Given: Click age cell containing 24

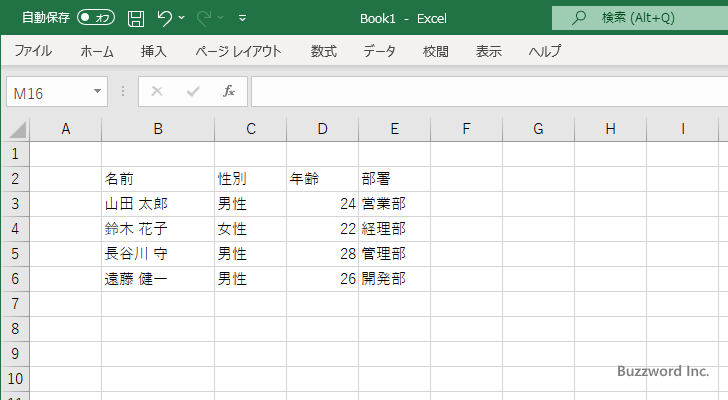Looking at the screenshot, I should (322, 204).
